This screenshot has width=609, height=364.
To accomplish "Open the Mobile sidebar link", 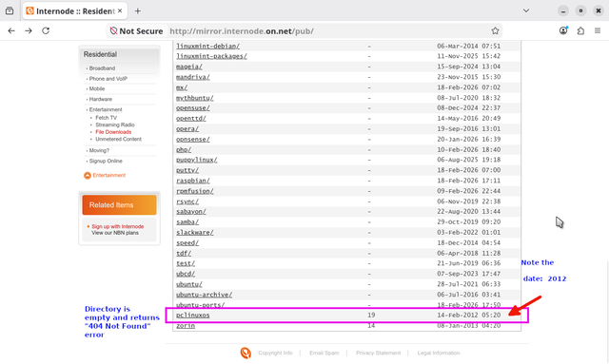I will click(x=97, y=89).
